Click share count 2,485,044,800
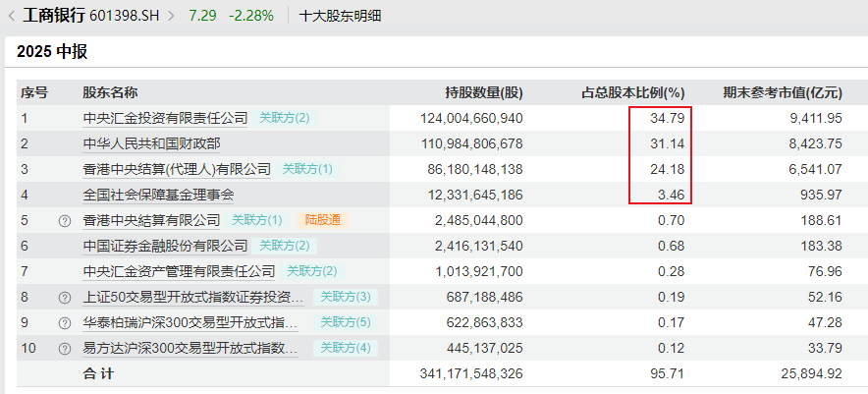The image size is (868, 394). coord(479,220)
